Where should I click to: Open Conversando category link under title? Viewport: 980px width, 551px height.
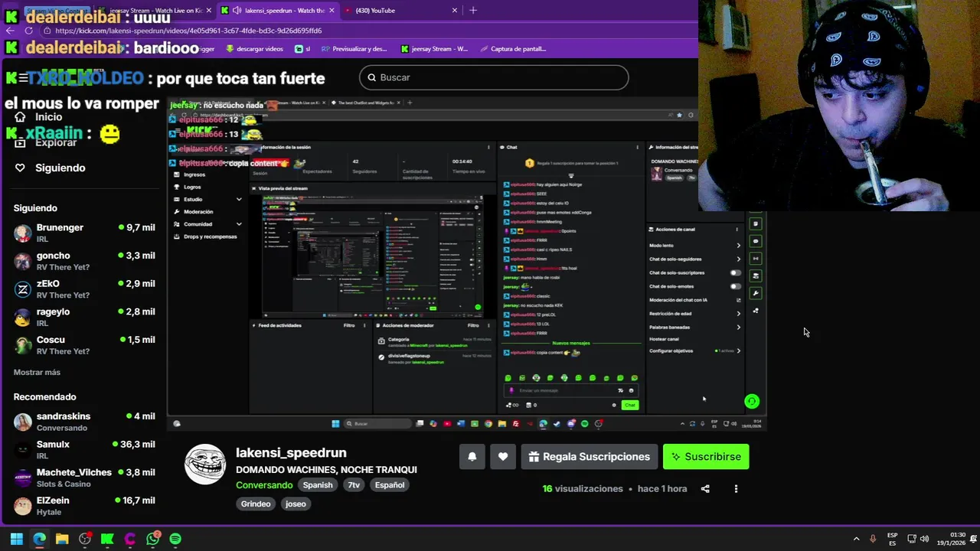(264, 485)
